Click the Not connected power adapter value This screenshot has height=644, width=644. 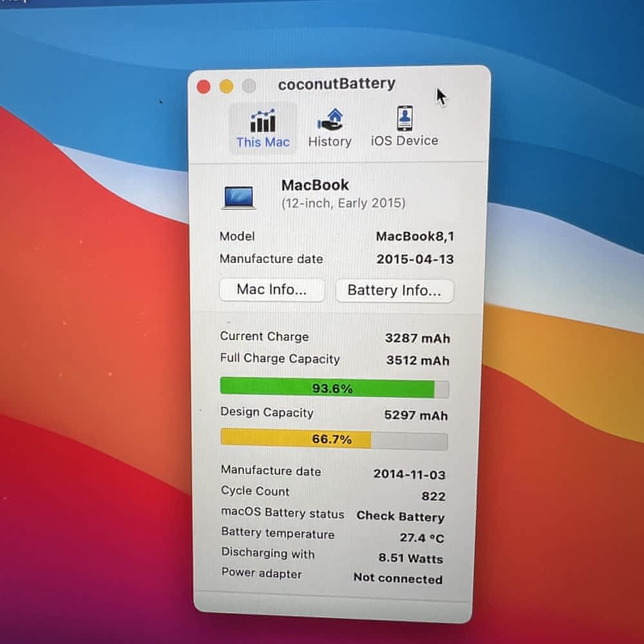[398, 578]
